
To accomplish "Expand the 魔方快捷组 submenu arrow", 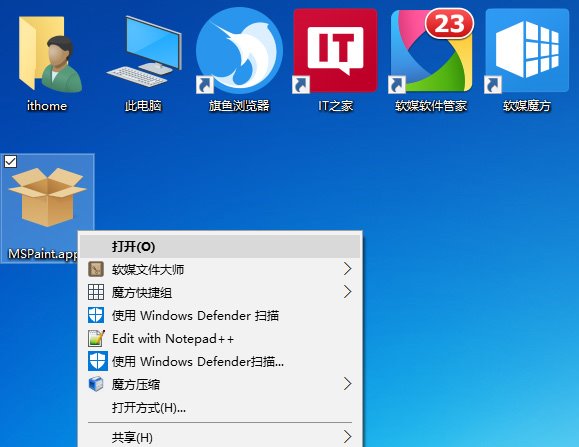I will [x=347, y=292].
